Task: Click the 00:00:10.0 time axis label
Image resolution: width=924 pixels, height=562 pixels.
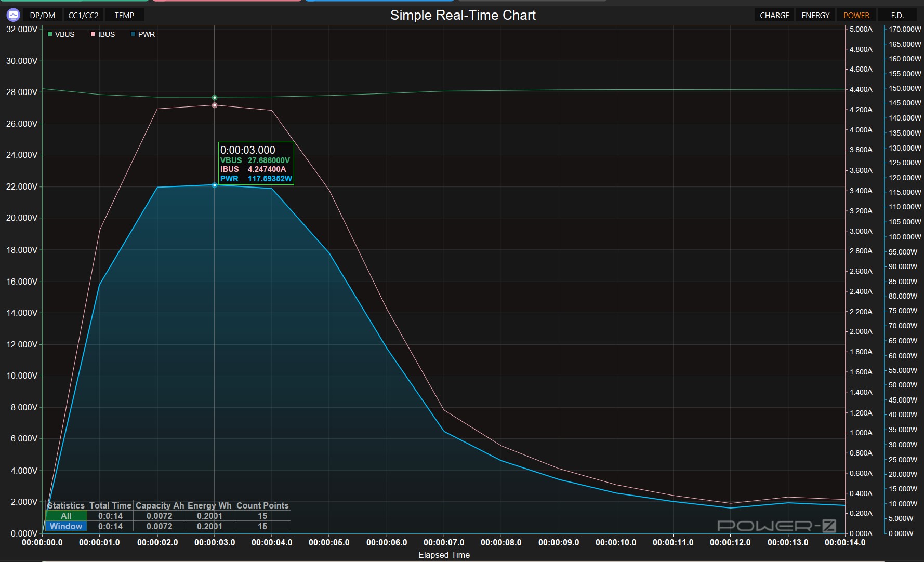Action: click(616, 542)
